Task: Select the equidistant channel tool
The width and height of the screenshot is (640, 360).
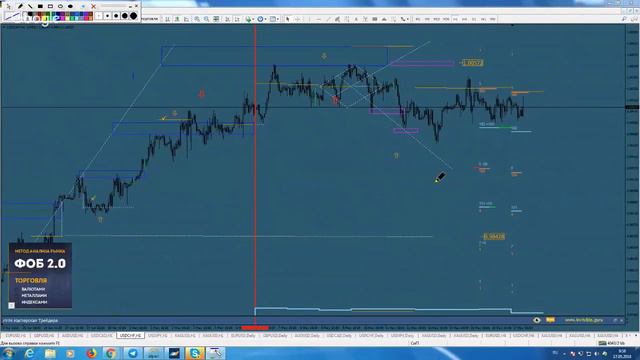Action: 337,19
